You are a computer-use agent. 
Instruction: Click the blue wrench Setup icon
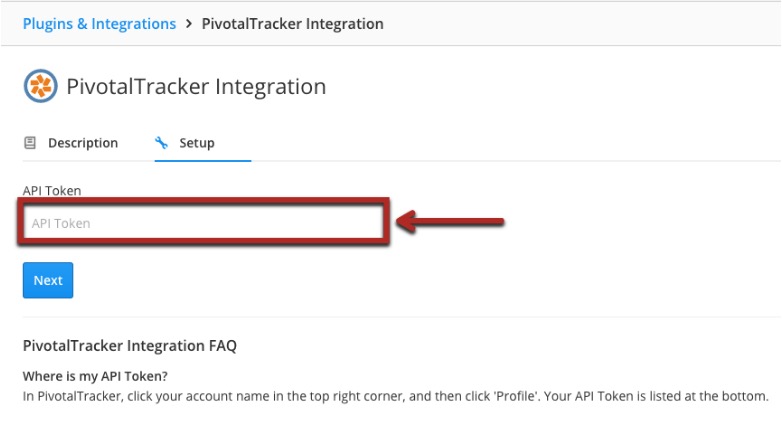pyautogui.click(x=161, y=143)
